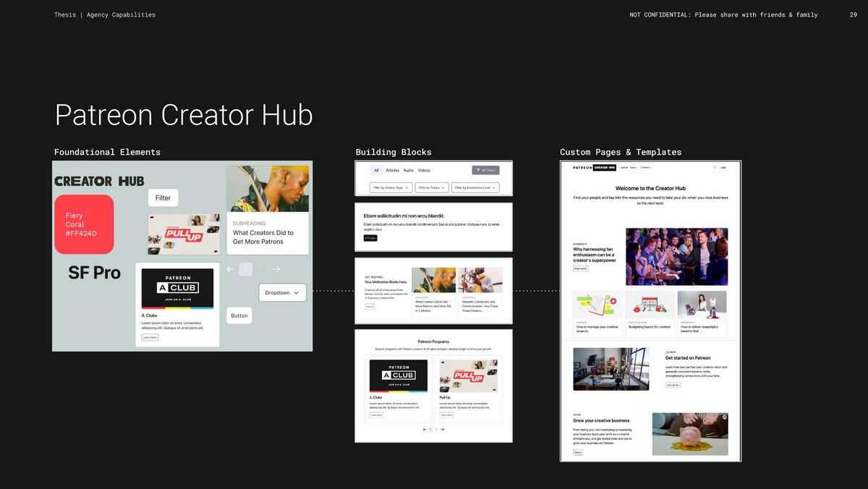The width and height of the screenshot is (868, 489).
Task: Expand Filter by Topics dropdown
Action: (431, 187)
